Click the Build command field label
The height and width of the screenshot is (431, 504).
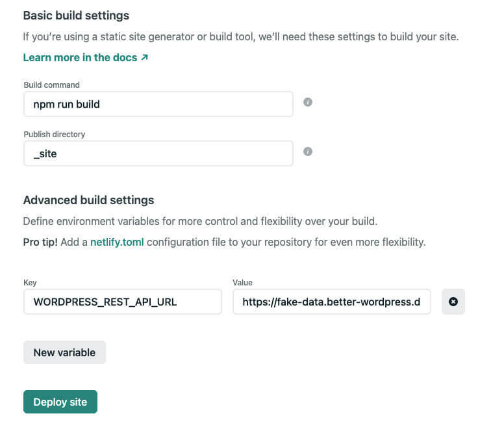(x=51, y=85)
